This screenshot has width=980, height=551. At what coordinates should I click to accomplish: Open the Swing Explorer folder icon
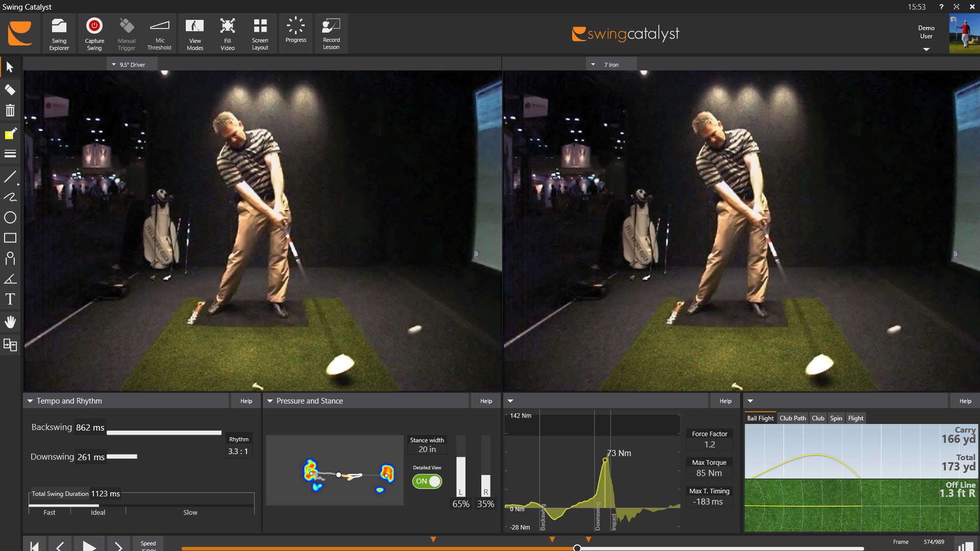click(59, 27)
